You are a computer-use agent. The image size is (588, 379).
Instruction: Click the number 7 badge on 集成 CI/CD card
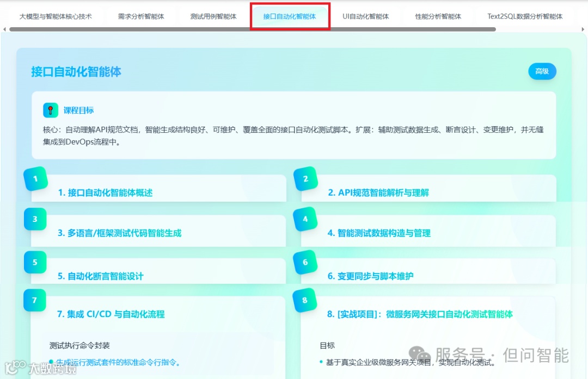pyautogui.click(x=35, y=300)
